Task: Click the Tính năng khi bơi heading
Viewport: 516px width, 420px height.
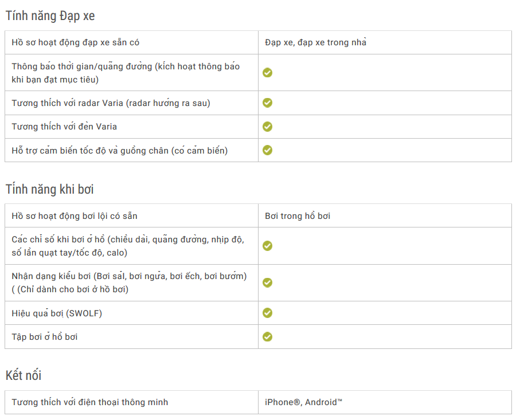Action: [50, 189]
